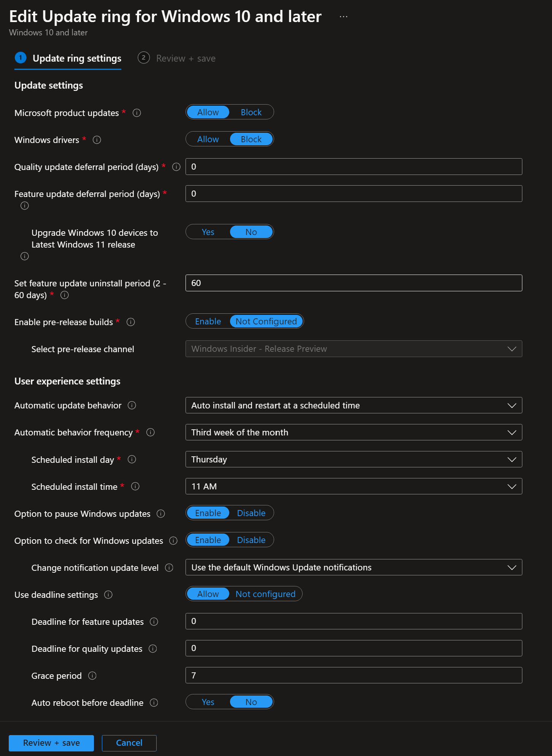Focus Quality update deferral period field
Viewport: 552px width, 756px height.
click(x=354, y=167)
